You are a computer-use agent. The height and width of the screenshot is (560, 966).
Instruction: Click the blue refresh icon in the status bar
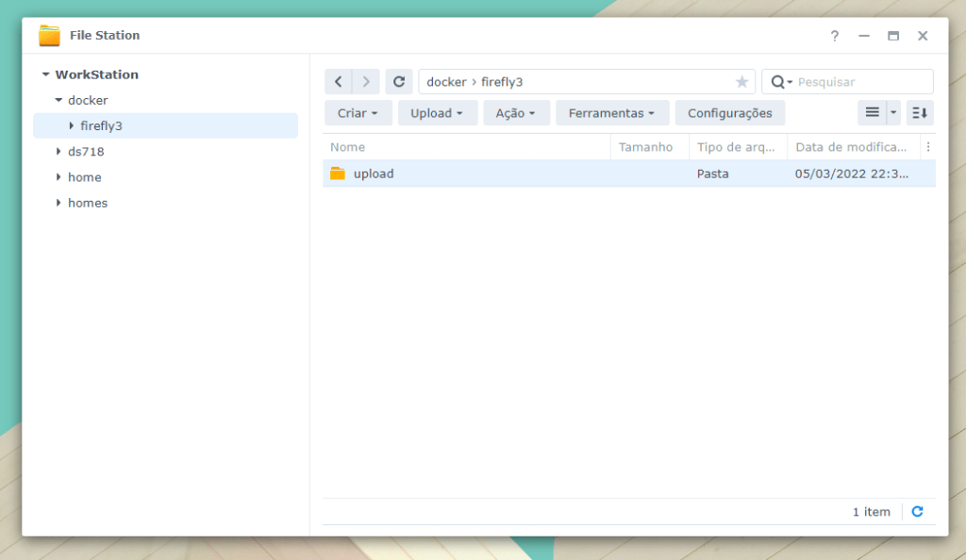(x=917, y=512)
